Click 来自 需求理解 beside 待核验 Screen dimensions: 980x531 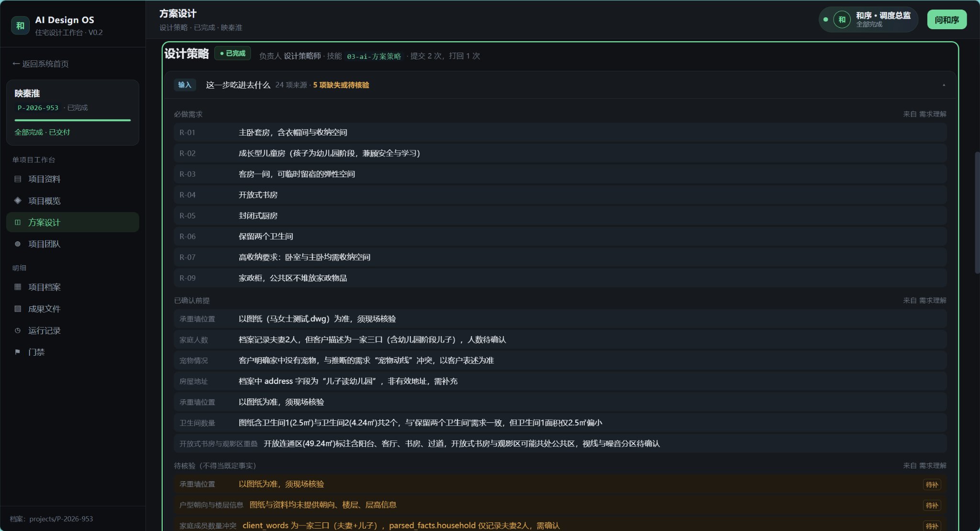[924, 465]
